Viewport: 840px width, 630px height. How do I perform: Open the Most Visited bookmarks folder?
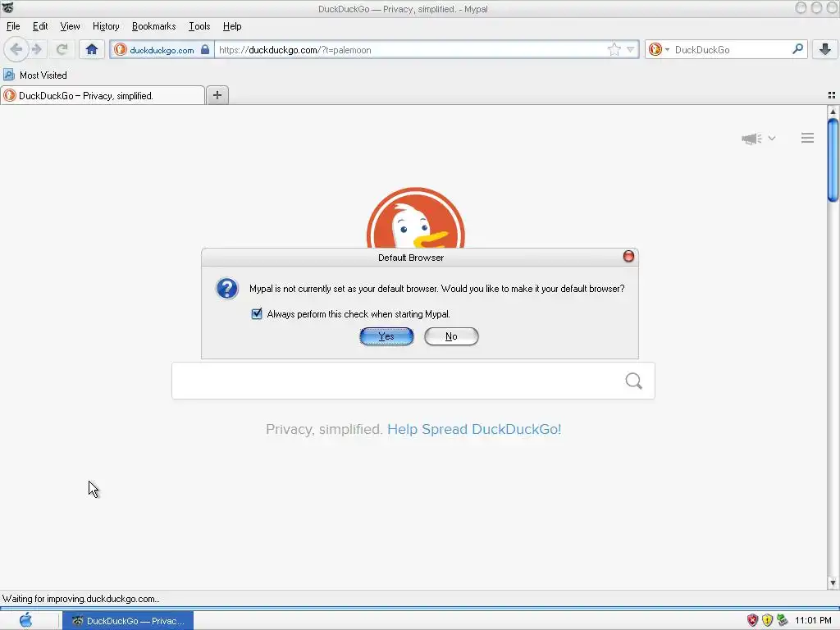tap(35, 75)
